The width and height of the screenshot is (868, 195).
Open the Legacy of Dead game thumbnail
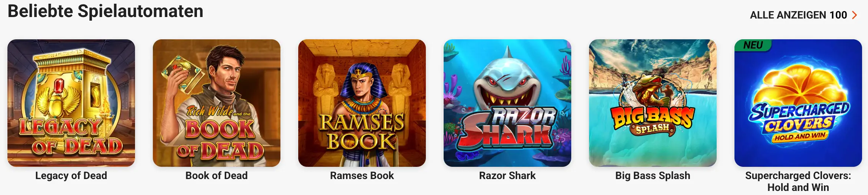71,103
